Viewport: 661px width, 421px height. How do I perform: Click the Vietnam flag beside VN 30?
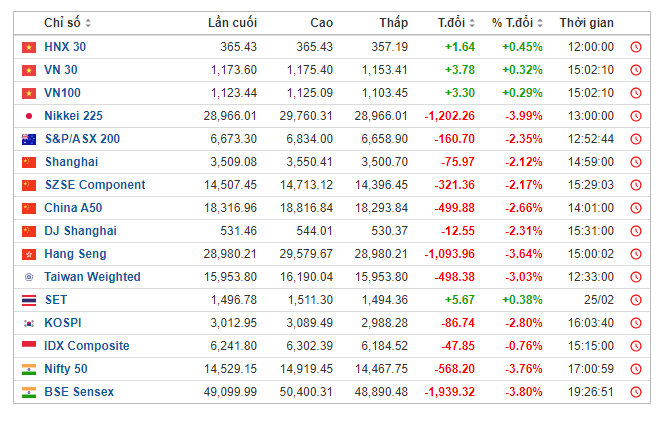[x=28, y=70]
